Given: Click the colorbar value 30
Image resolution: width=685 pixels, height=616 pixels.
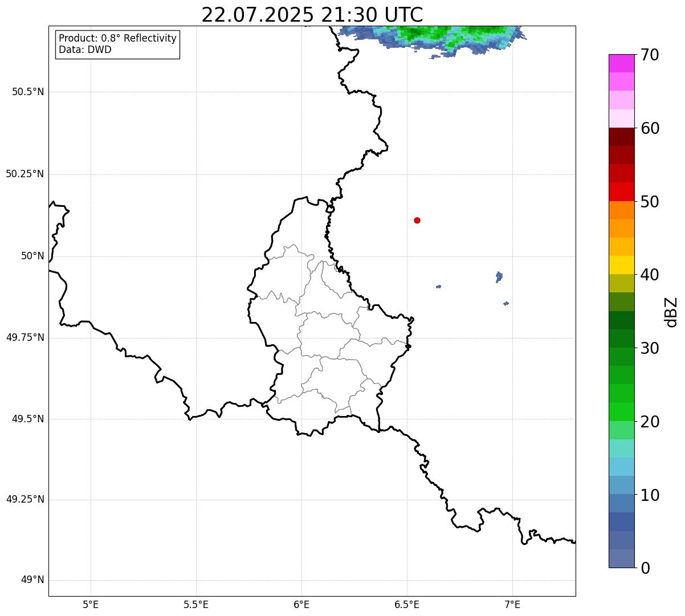Looking at the screenshot, I should click(650, 348).
